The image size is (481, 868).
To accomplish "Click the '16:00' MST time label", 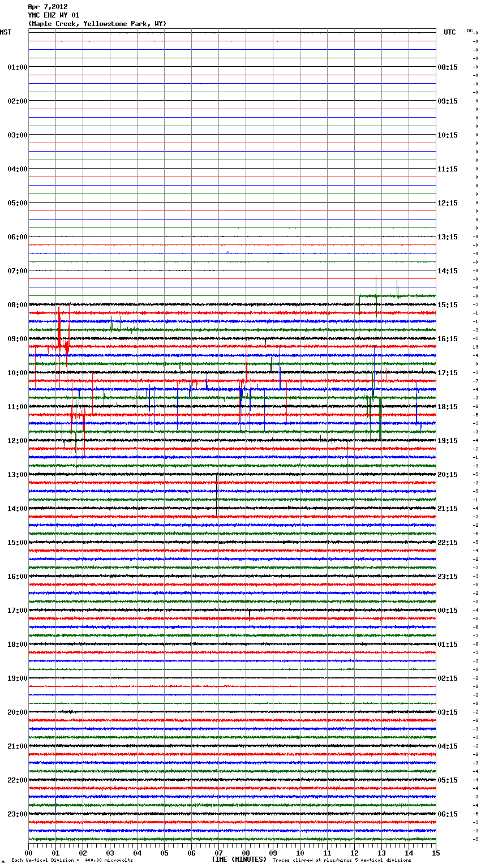I will click(x=18, y=577).
